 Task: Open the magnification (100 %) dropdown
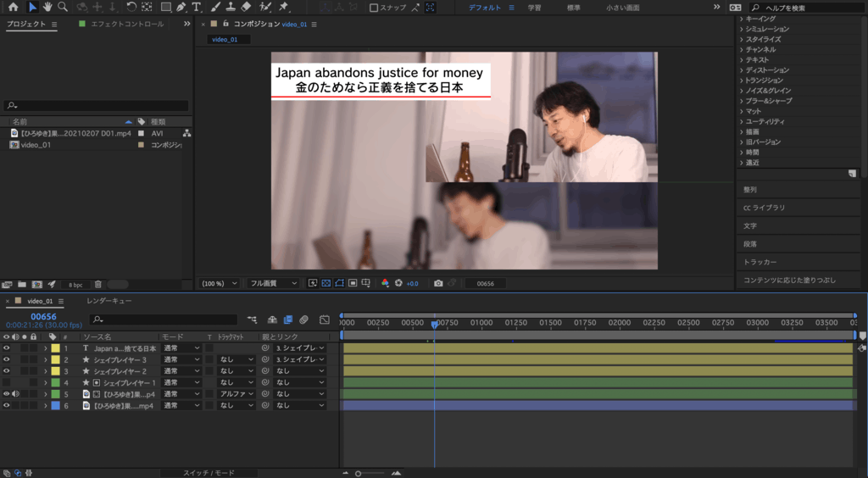click(220, 283)
